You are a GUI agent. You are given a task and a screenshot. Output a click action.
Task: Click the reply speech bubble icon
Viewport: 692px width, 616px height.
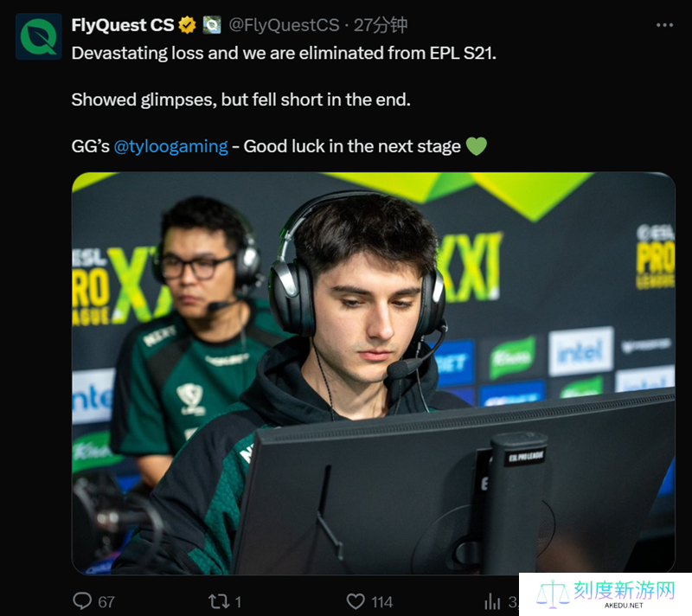[x=82, y=601]
